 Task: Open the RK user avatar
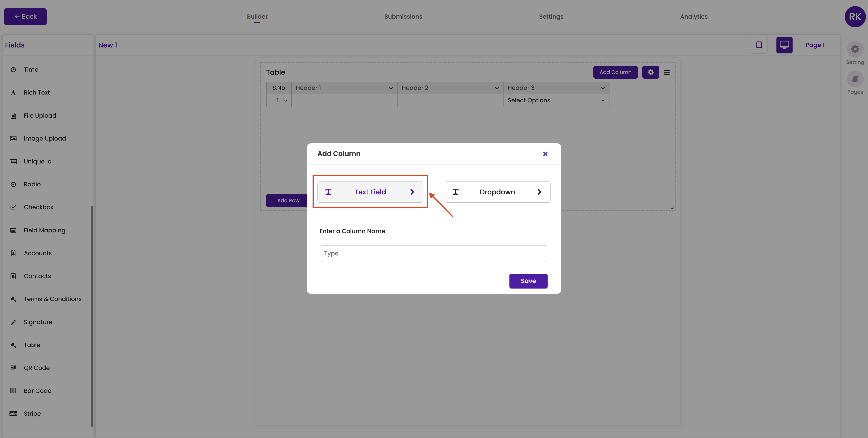click(x=855, y=17)
